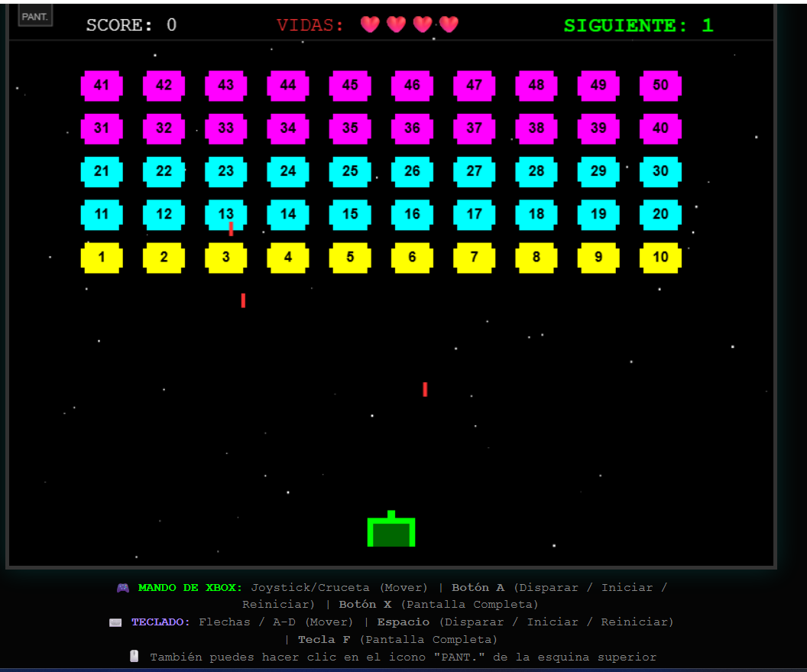Viewport: 807px width, 672px height.
Task: Click magenta block number 43
Action: click(x=226, y=86)
